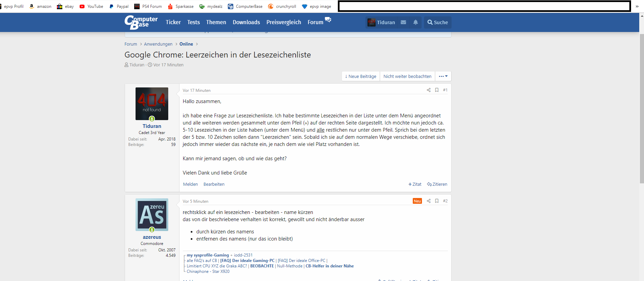Edit post #1 with Bearbeiten
Image resolution: width=644 pixels, height=281 pixels.
coord(214,184)
